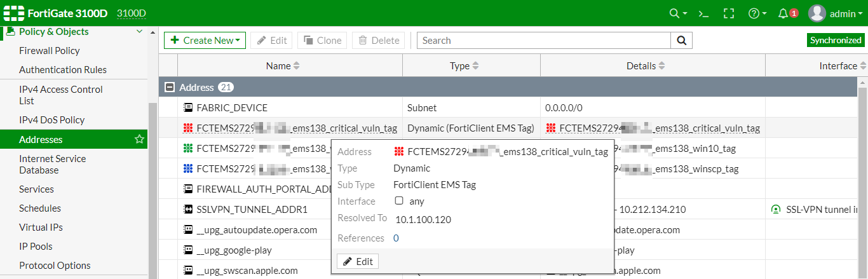
Task: Click the FortiGate logo icon
Action: pyautogui.click(x=13, y=13)
